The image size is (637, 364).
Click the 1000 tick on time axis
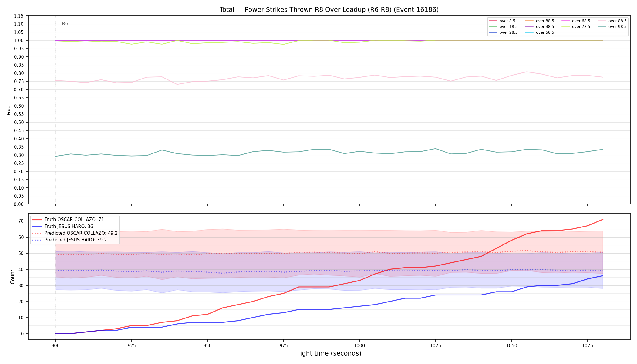point(359,345)
